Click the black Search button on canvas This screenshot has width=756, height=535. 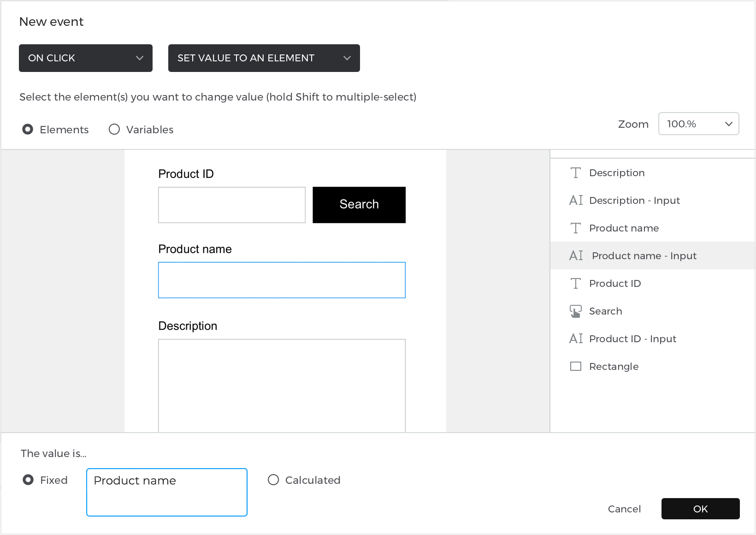point(359,205)
